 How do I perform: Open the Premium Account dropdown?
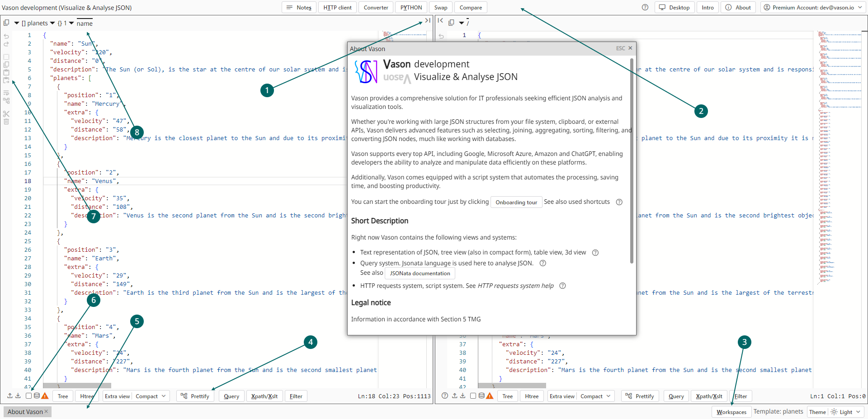point(812,7)
